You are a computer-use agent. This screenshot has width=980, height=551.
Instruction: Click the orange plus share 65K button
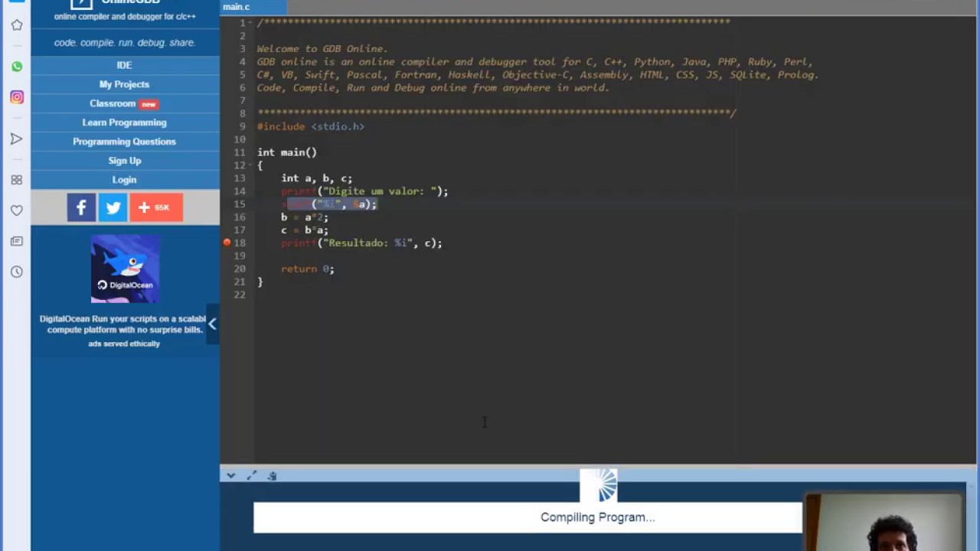click(x=155, y=207)
